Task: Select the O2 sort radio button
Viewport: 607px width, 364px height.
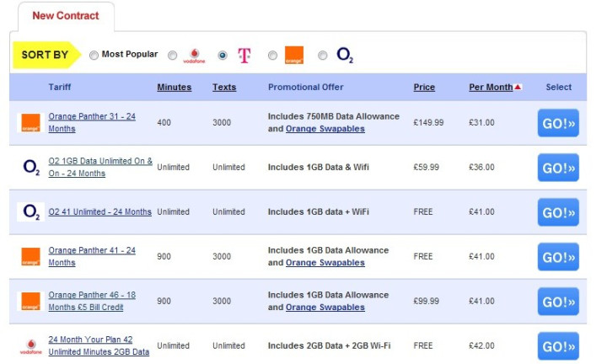Action: (x=322, y=56)
